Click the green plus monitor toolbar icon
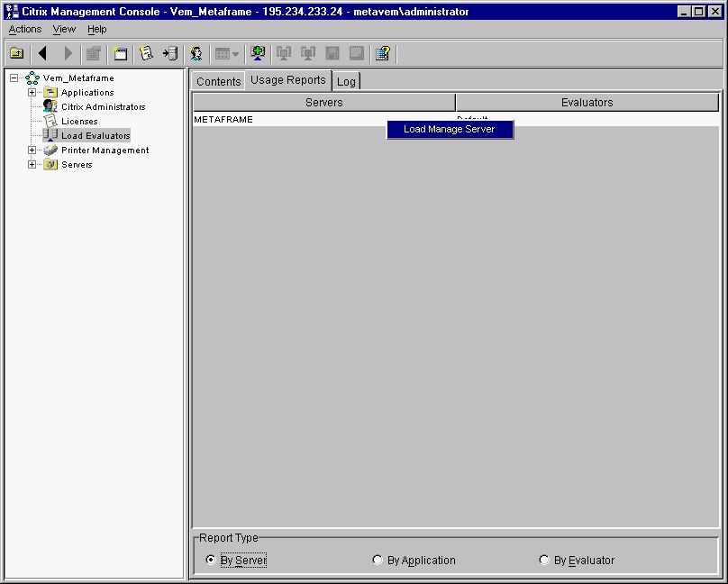This screenshot has width=728, height=584. 258,53
